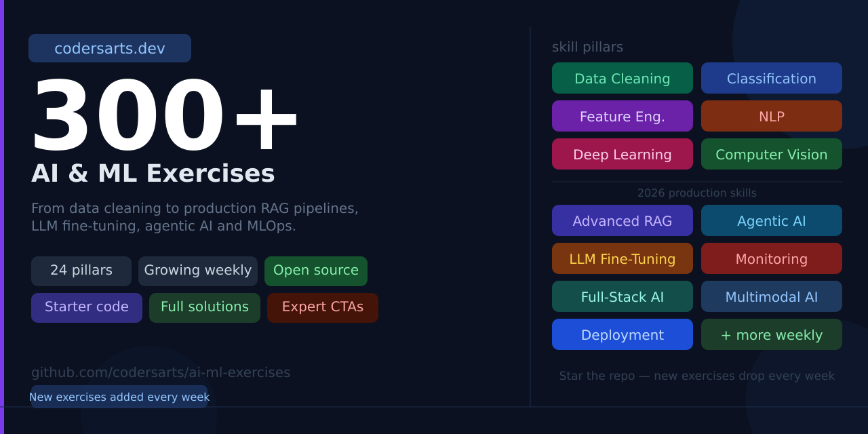The width and height of the screenshot is (868, 434).
Task: Click the 'Growing weekly' chip
Action: pos(198,271)
